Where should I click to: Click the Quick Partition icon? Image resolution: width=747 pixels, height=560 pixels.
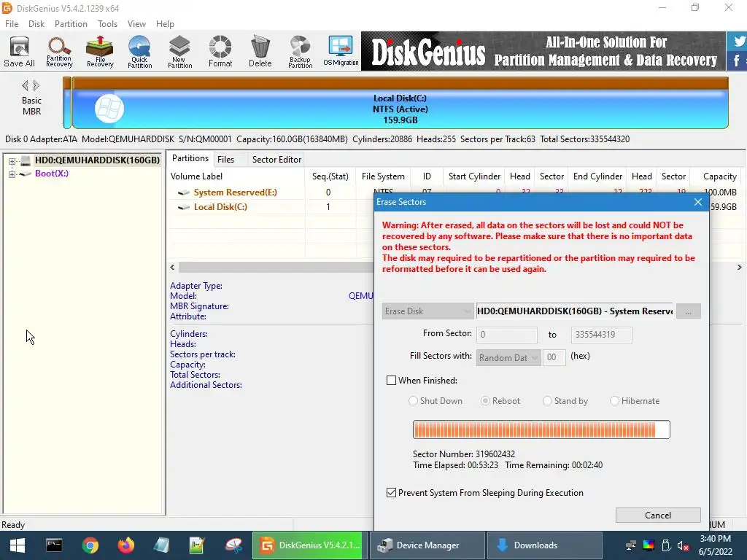click(x=139, y=52)
